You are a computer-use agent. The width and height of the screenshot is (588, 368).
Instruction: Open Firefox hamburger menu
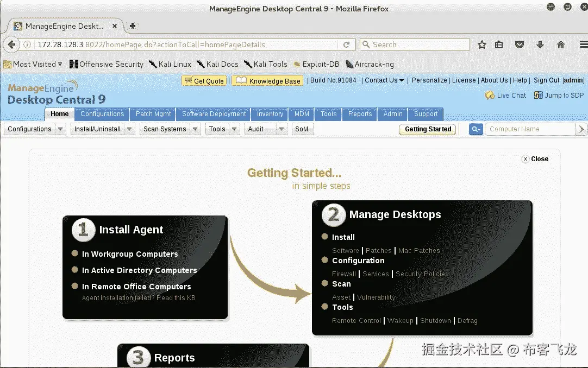coord(583,45)
